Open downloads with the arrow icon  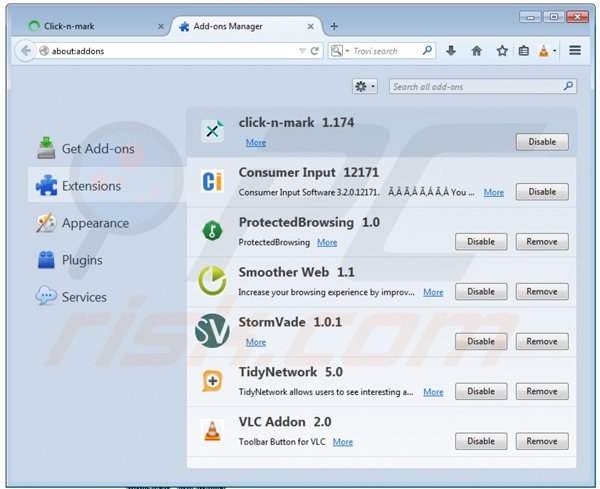(x=451, y=51)
